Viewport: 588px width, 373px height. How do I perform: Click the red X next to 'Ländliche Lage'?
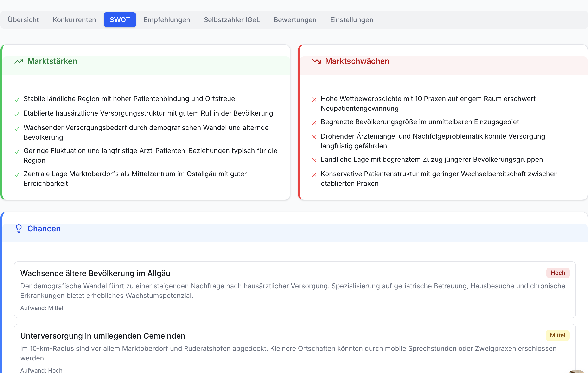(x=314, y=160)
